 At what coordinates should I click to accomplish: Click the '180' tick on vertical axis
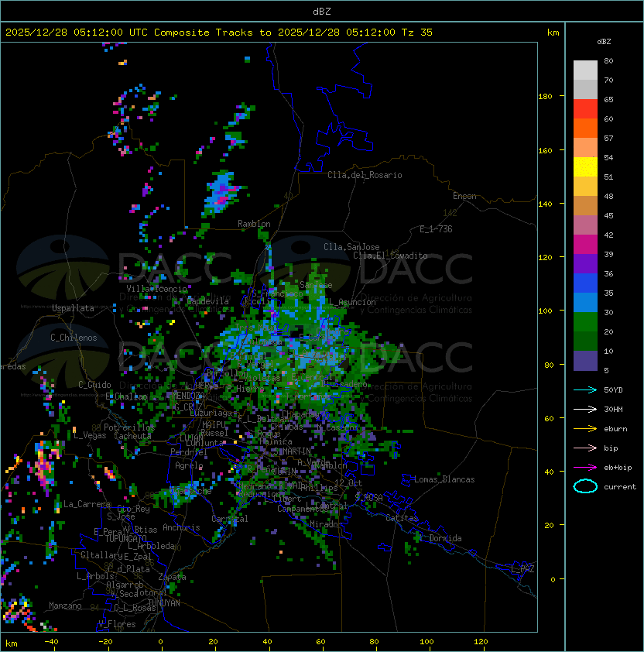(545, 97)
